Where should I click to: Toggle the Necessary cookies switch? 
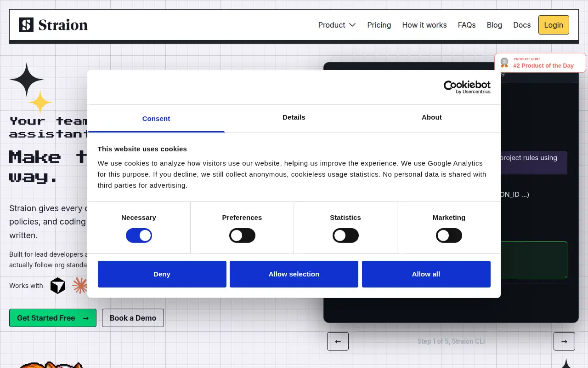[x=139, y=236]
